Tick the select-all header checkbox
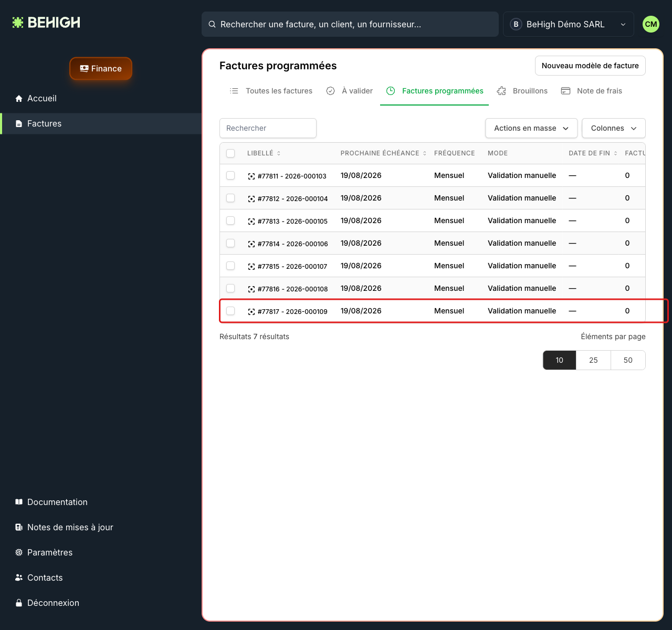Viewport: 672px width, 630px height. [230, 153]
